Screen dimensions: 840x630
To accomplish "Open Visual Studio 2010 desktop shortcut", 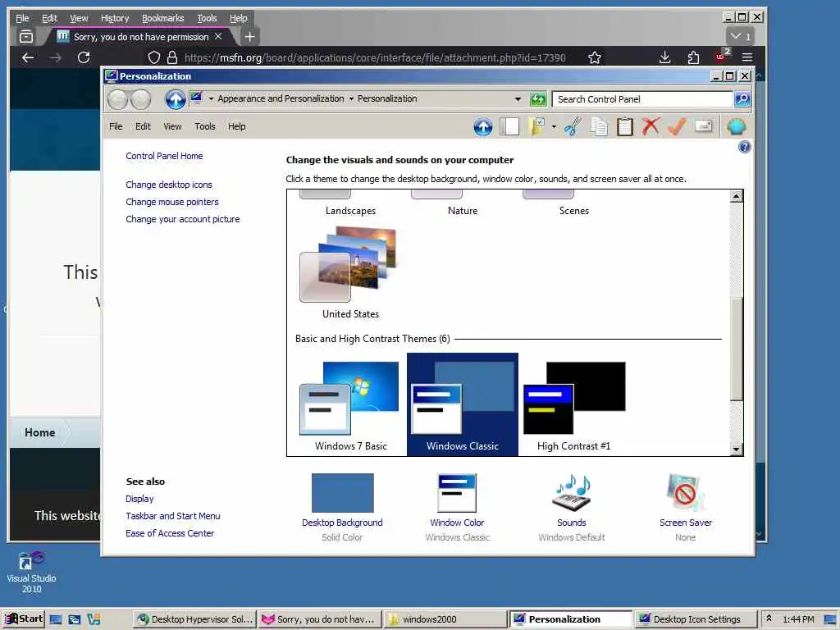I will pos(31,572).
